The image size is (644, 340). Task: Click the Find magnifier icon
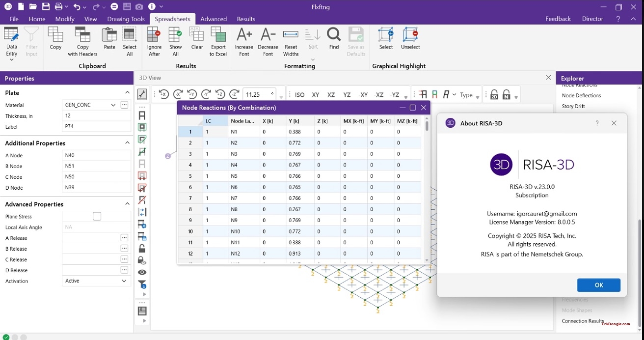point(334,35)
